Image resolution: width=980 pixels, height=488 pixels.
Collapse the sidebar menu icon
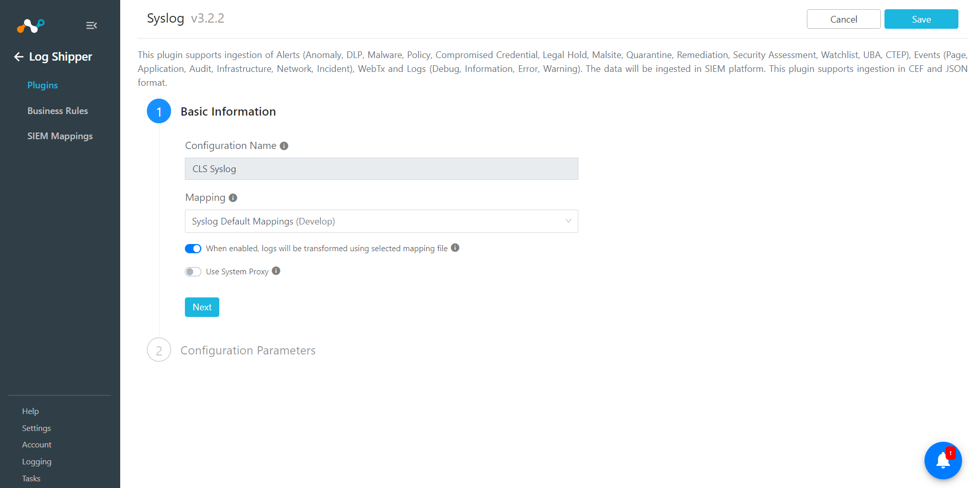coord(91,25)
